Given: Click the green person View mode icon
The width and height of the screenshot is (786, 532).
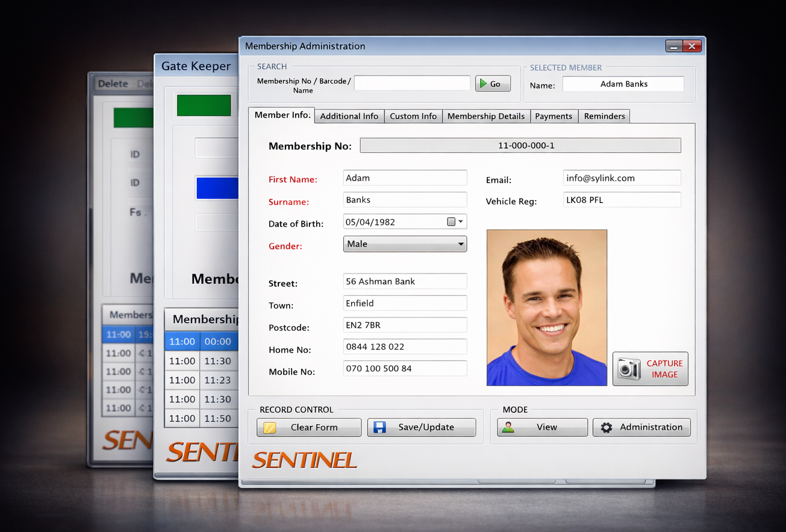Looking at the screenshot, I should (508, 427).
